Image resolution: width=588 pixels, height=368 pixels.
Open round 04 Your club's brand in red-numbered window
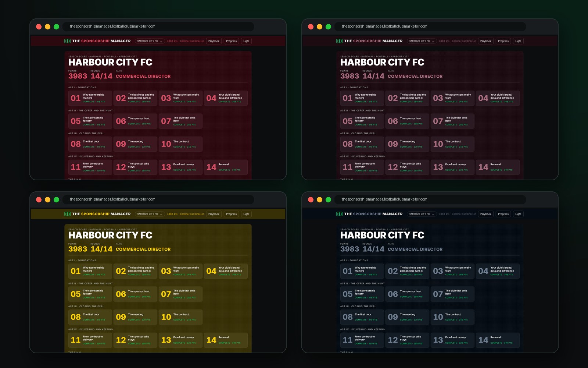click(x=226, y=98)
